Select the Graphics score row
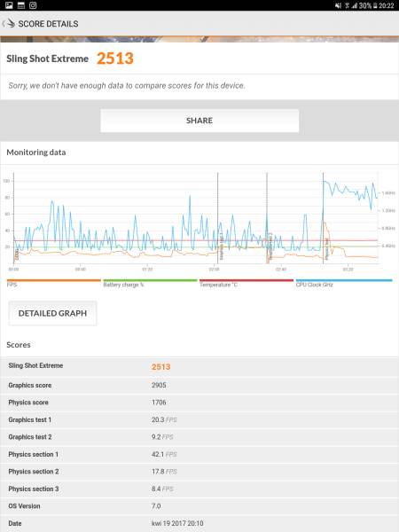The image size is (399, 532). pyautogui.click(x=199, y=385)
